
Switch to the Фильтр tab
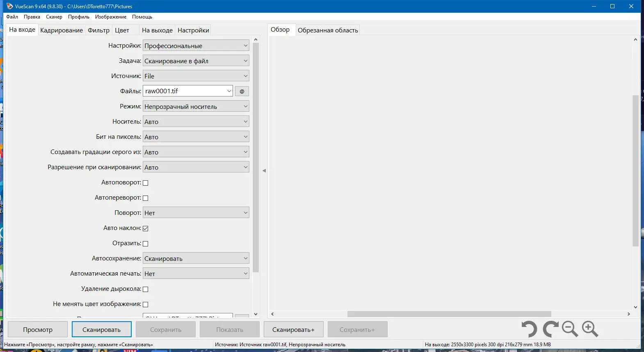click(x=98, y=30)
